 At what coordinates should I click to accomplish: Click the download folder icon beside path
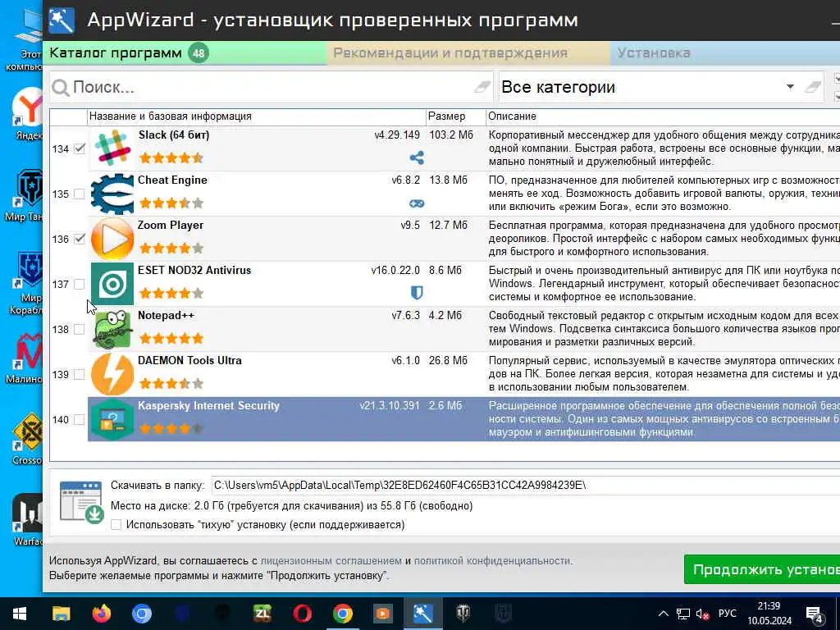(81, 502)
